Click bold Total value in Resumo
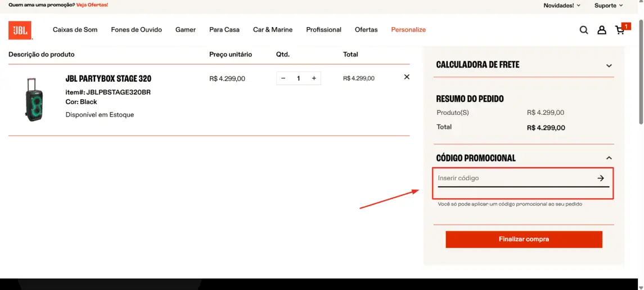 pos(546,128)
